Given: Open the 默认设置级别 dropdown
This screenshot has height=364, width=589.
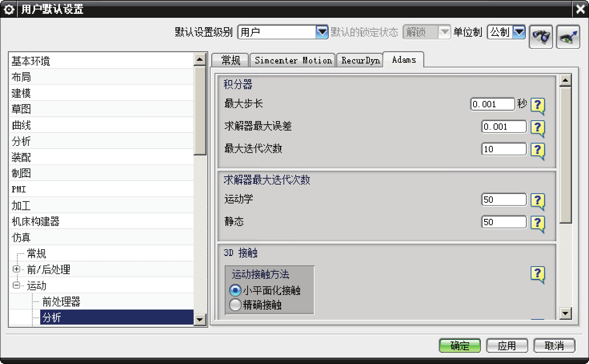Looking at the screenshot, I should pyautogui.click(x=322, y=32).
